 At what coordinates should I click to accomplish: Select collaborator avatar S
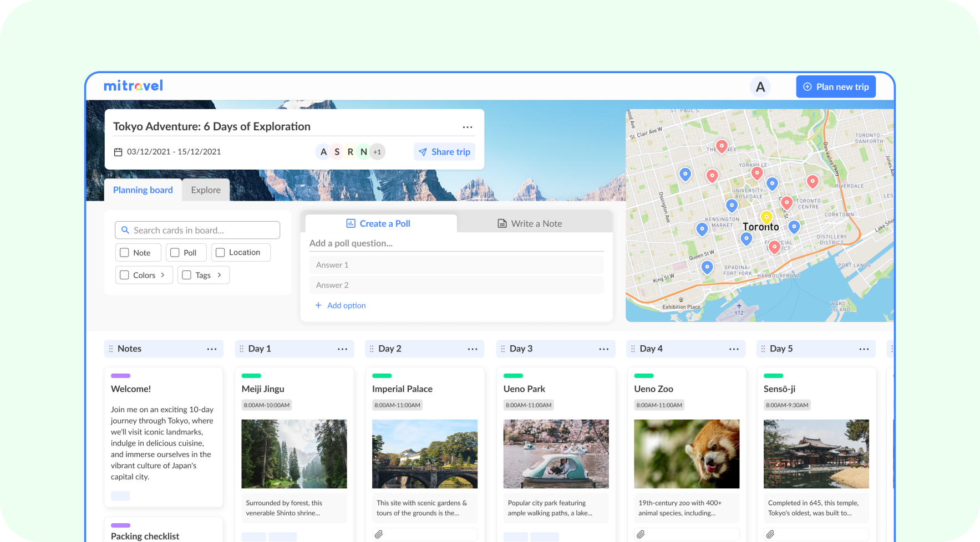click(337, 152)
